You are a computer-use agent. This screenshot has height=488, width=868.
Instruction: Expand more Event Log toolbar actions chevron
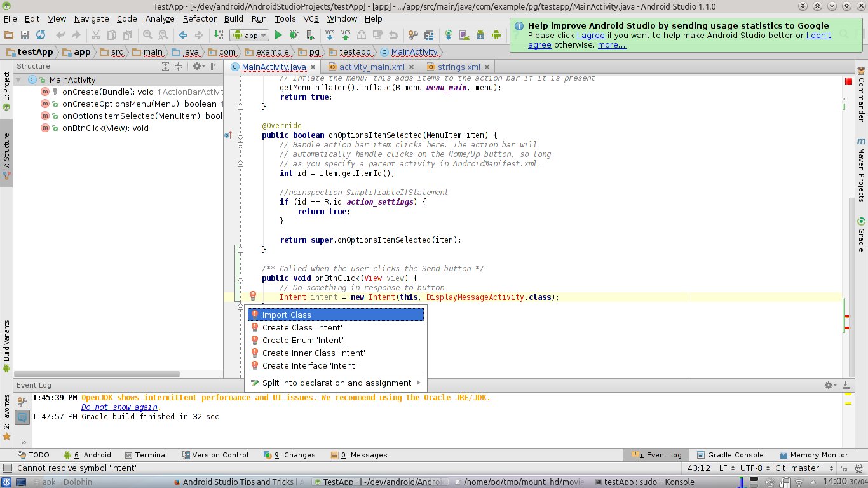point(24,442)
